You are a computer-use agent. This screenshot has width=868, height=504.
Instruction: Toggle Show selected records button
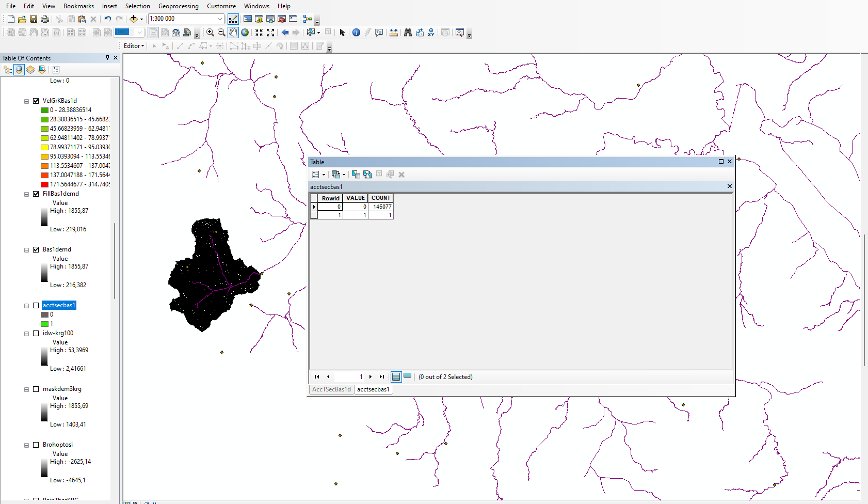pos(408,376)
